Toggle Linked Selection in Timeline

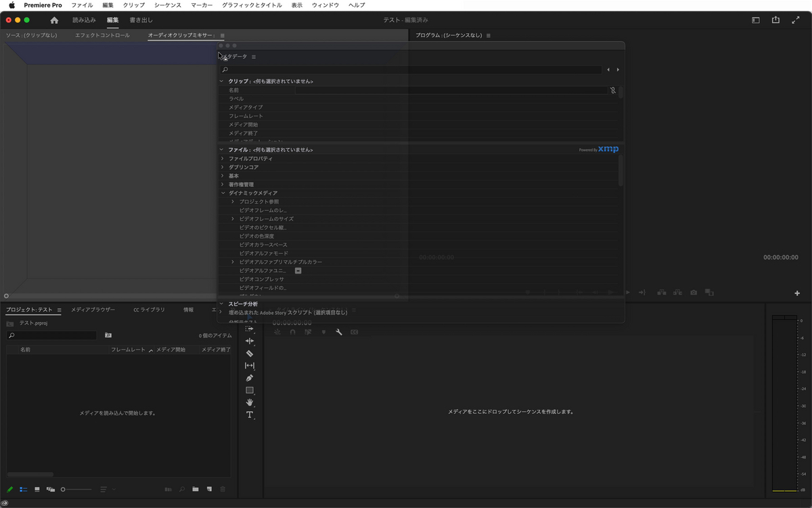click(x=308, y=332)
